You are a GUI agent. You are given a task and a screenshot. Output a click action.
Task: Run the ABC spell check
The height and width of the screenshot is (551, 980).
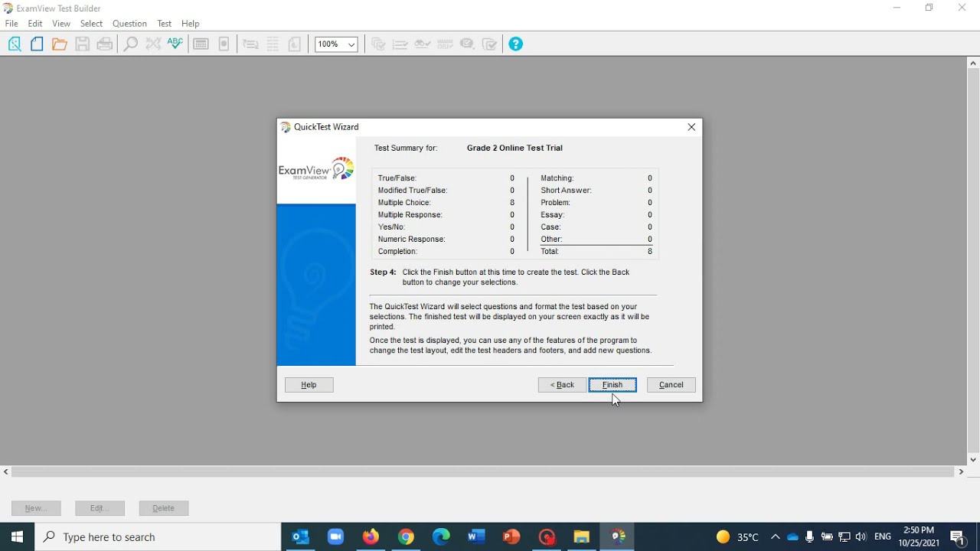point(175,44)
